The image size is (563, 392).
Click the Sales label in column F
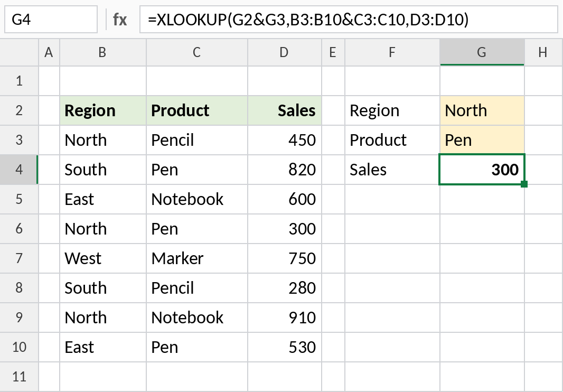[392, 170]
